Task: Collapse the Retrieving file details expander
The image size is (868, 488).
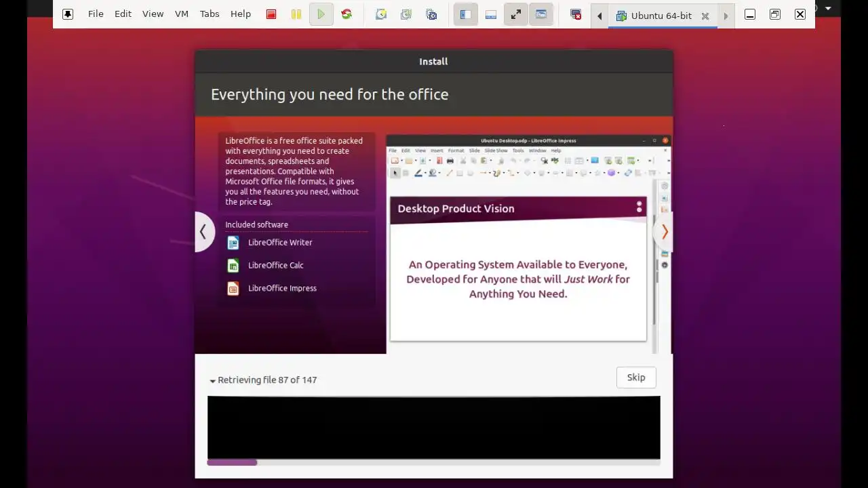Action: (212, 381)
